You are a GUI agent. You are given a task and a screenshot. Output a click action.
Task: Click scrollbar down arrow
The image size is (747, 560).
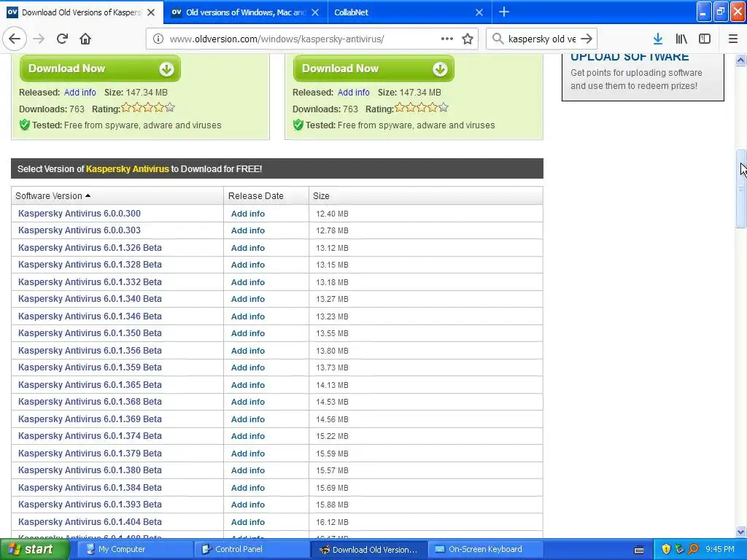pyautogui.click(x=741, y=532)
